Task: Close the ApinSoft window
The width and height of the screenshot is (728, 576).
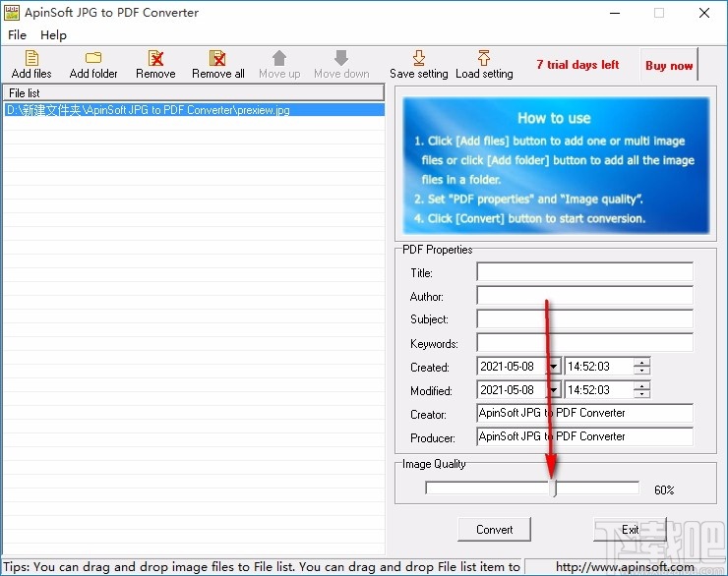Action: (703, 13)
